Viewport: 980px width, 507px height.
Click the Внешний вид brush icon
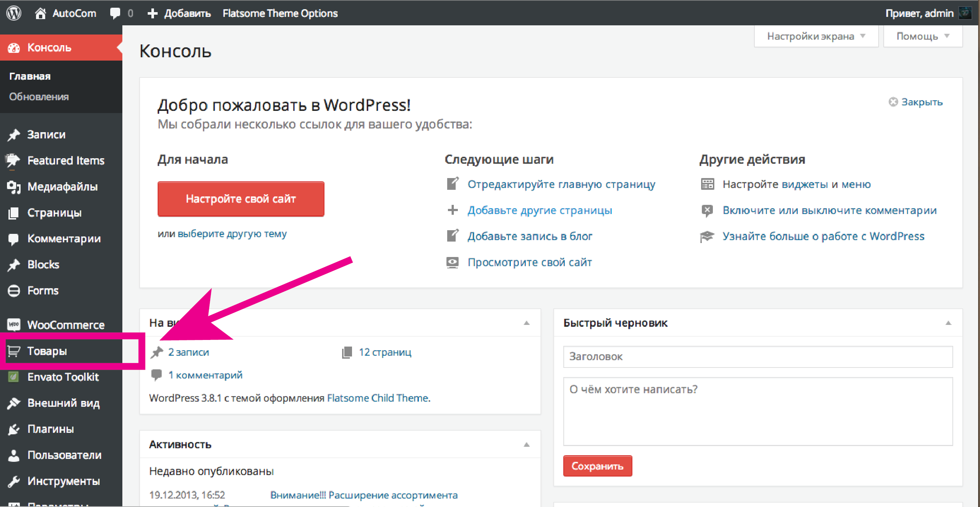14,403
